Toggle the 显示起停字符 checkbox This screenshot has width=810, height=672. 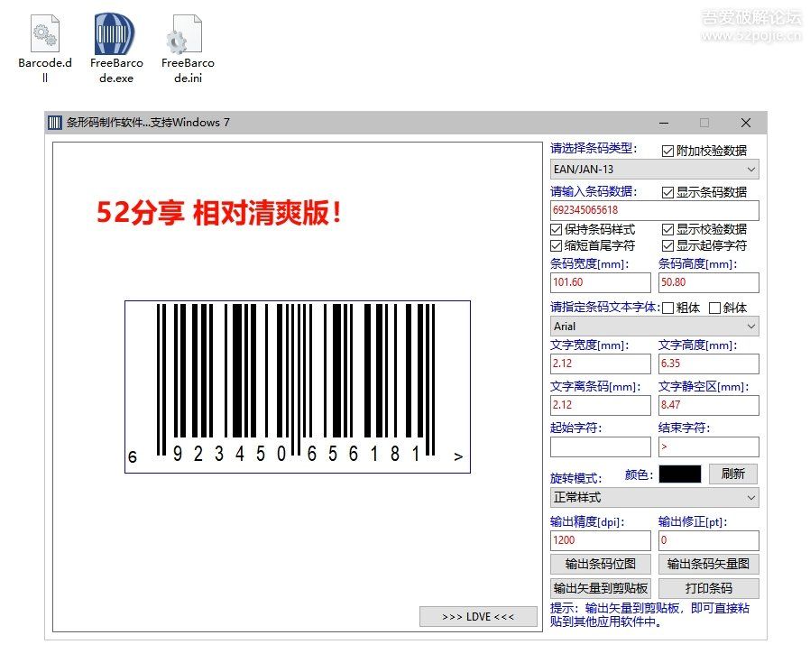(x=668, y=245)
